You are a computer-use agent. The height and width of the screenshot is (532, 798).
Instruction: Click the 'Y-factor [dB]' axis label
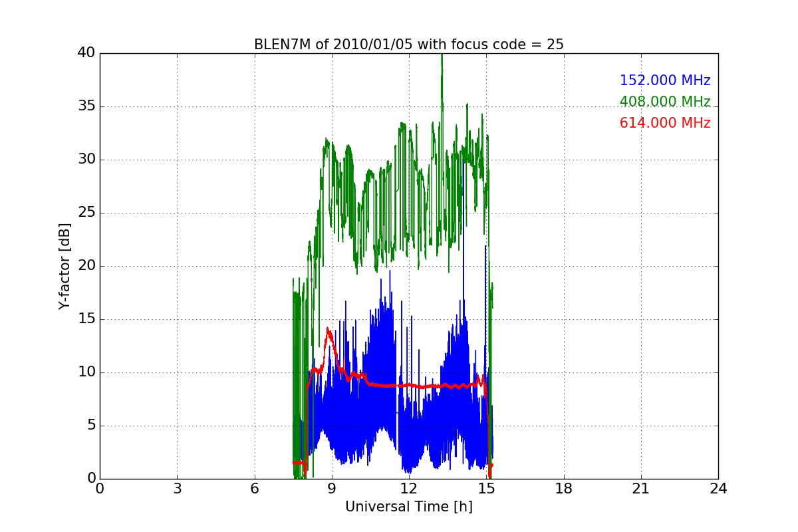coord(65,266)
